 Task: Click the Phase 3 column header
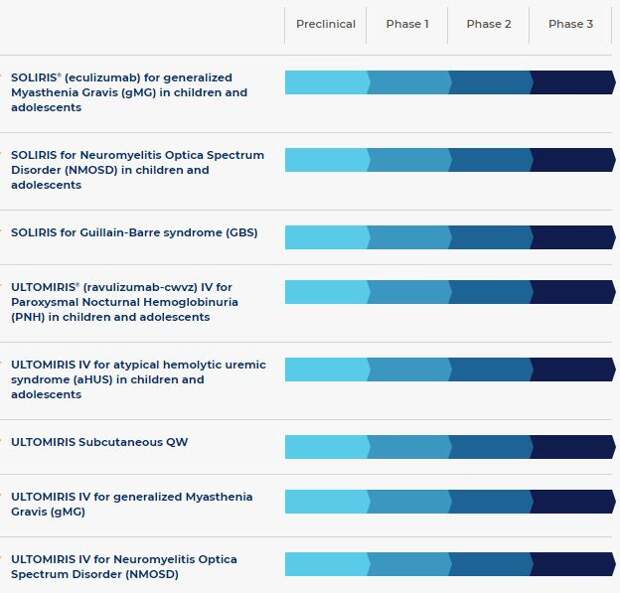point(571,24)
